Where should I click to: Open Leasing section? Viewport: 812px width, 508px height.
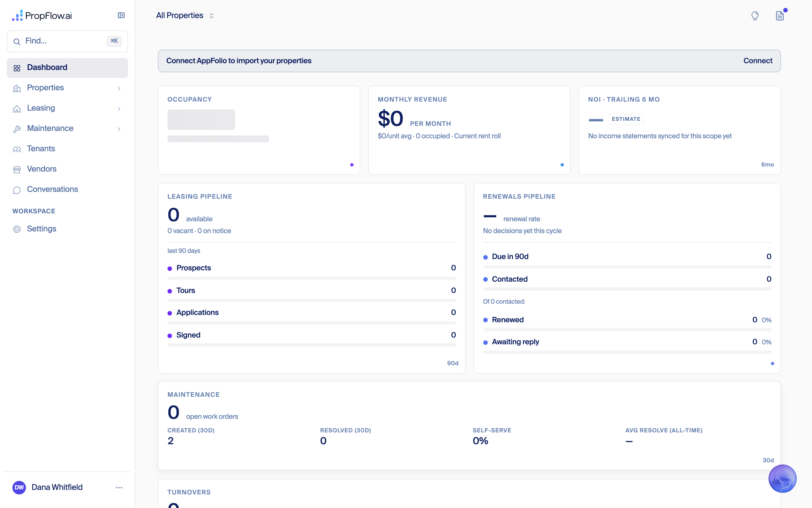tap(67, 108)
